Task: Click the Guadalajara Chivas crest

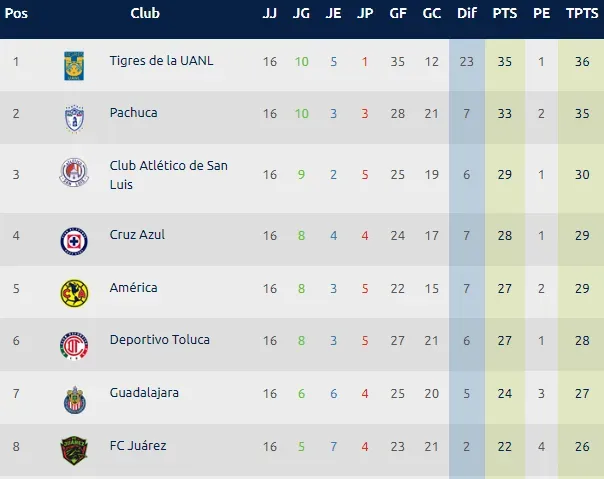Action: 74,398
